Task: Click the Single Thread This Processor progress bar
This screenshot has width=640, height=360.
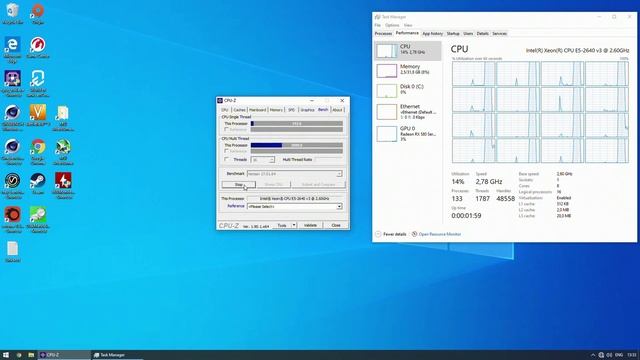Action: [x=297, y=123]
